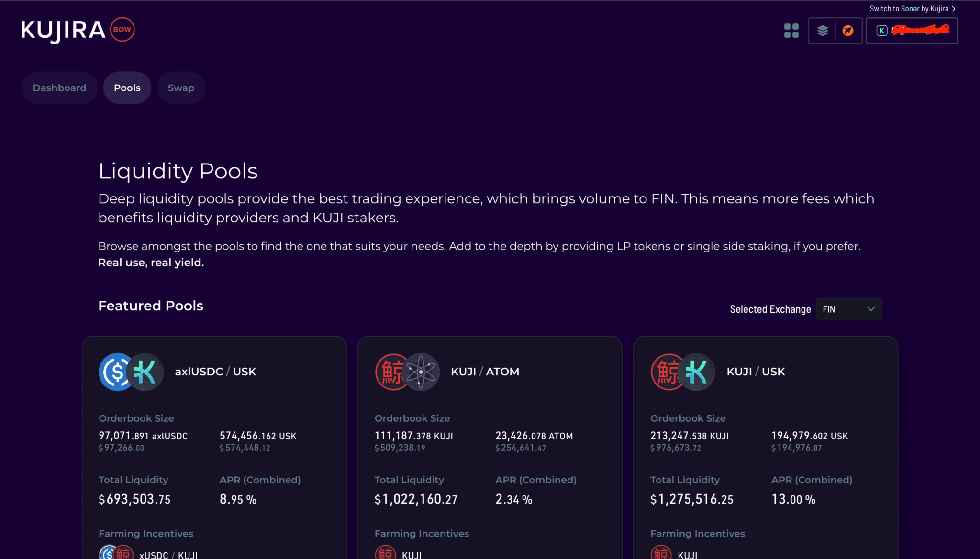Screen dimensions: 980x559
Task: Click the $1,275,516.25 total liquidity value
Action: click(x=691, y=499)
